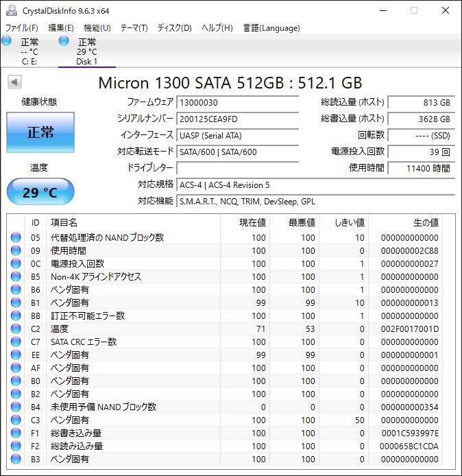This screenshot has height=476, width=462.
Task: Click the 最悪値 column header
Action: pos(295,223)
